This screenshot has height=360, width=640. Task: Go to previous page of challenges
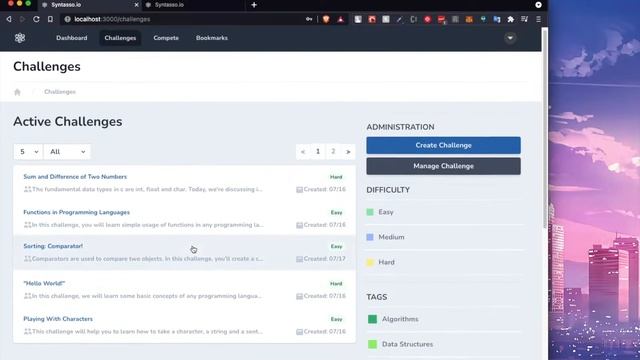point(303,152)
